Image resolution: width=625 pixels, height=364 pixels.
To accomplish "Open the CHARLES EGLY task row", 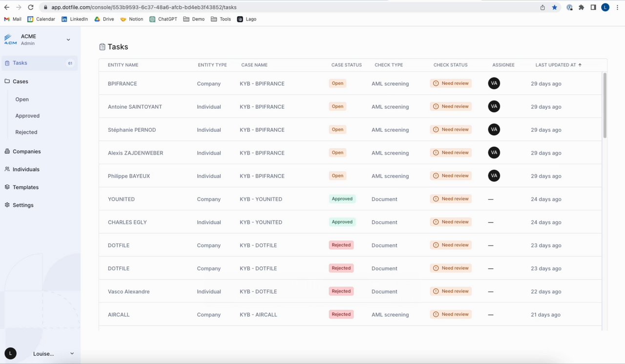I will click(350, 222).
